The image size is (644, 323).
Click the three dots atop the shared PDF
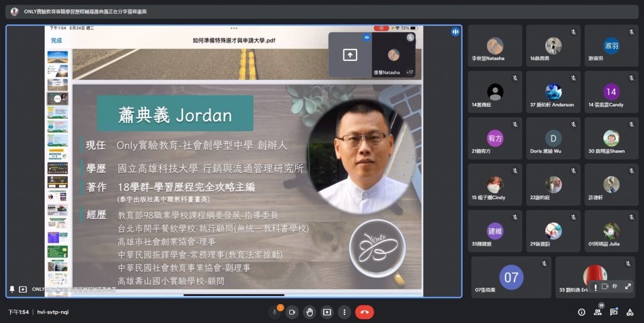[234, 28]
